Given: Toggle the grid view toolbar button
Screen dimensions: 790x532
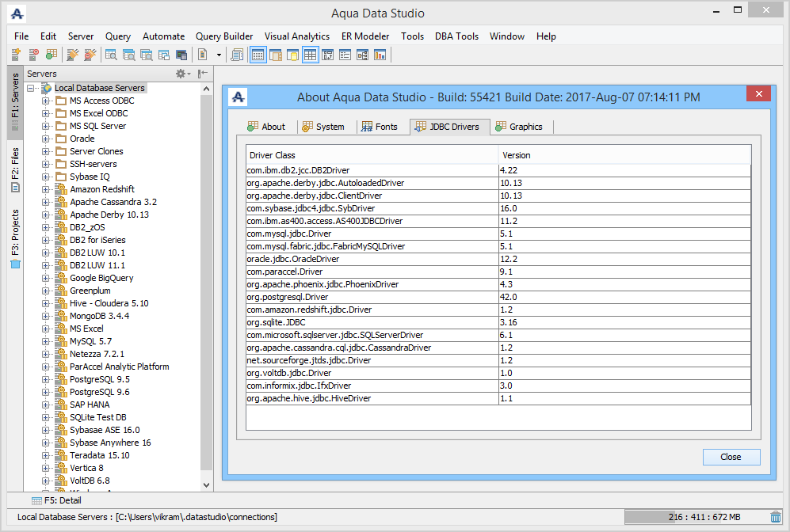Looking at the screenshot, I should [310, 55].
